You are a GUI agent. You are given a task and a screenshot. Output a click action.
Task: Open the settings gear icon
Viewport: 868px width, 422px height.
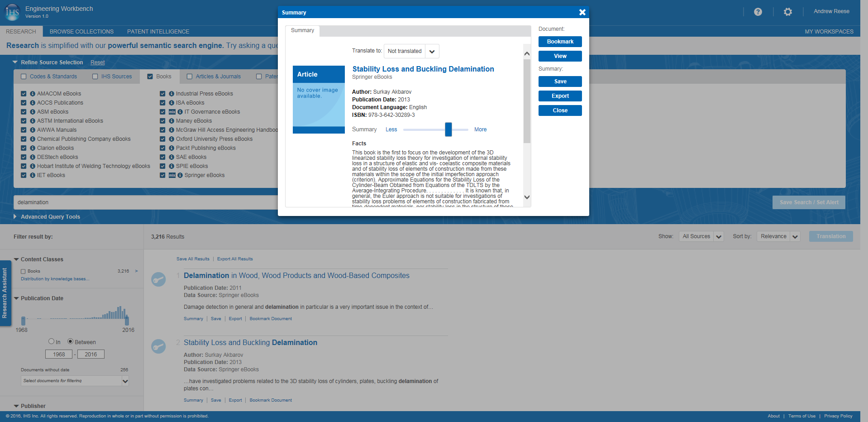tap(788, 12)
